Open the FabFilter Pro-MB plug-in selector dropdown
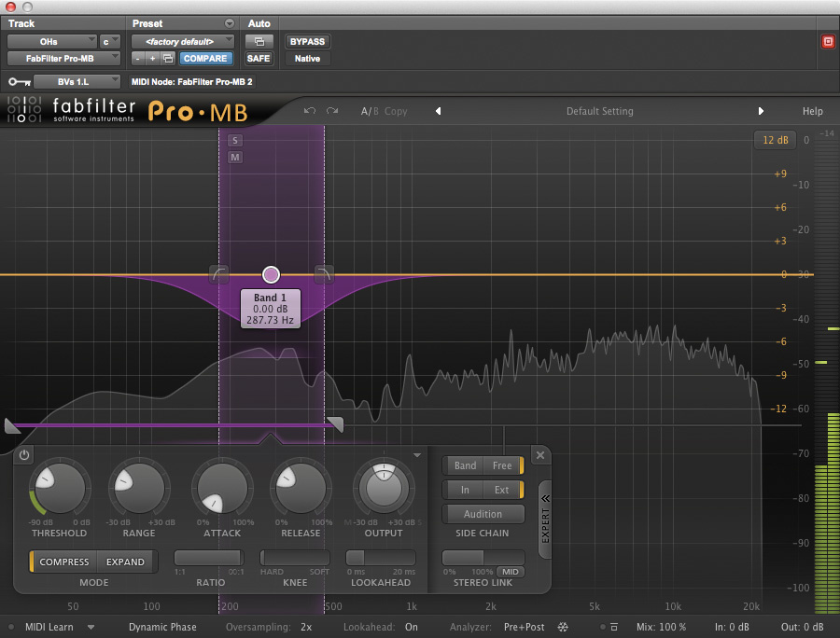Image resolution: width=840 pixels, height=638 pixels. point(63,59)
